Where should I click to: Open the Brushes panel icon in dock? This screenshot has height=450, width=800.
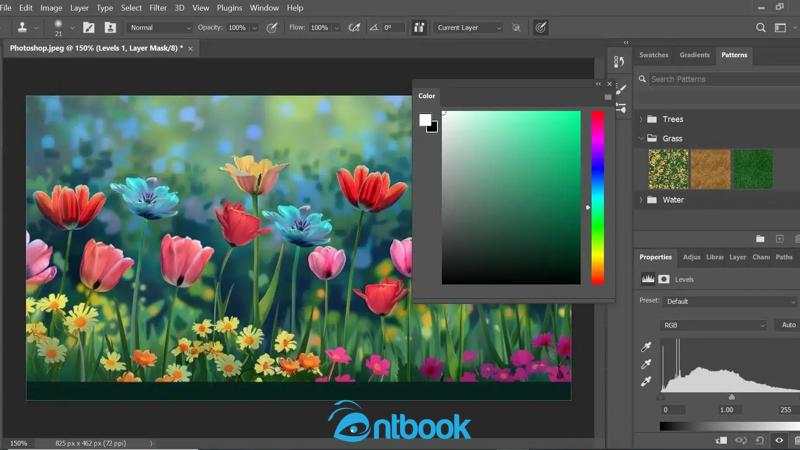pos(621,90)
